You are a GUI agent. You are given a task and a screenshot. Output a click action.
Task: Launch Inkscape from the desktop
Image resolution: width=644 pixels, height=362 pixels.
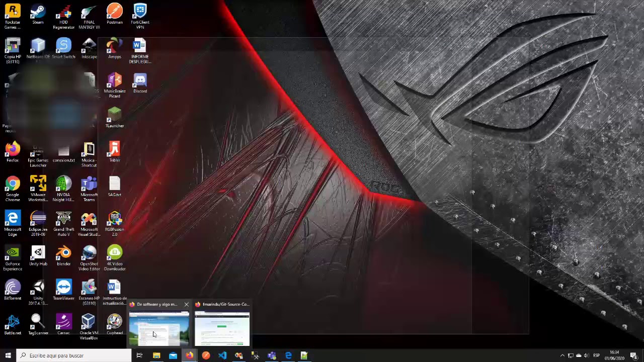[89, 48]
